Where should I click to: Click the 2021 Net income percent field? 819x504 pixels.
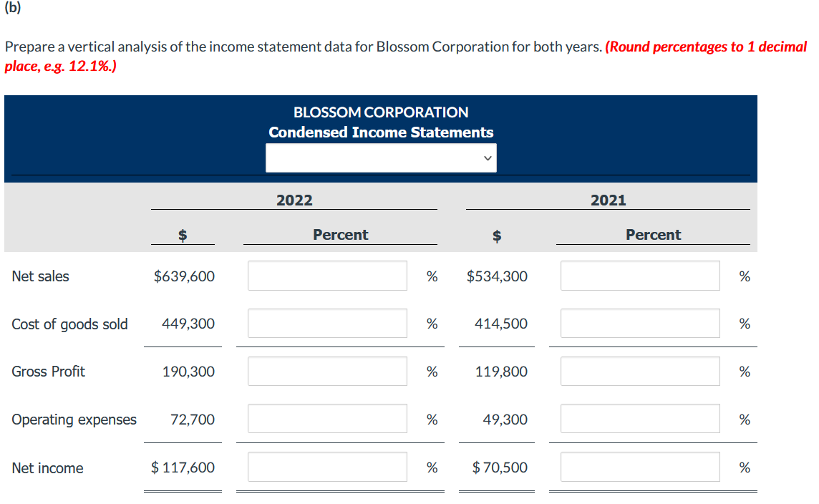[x=639, y=466]
